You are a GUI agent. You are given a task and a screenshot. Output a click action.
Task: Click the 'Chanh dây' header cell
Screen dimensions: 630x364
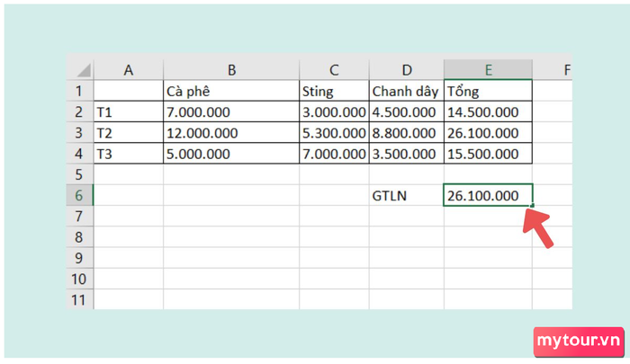(x=407, y=91)
